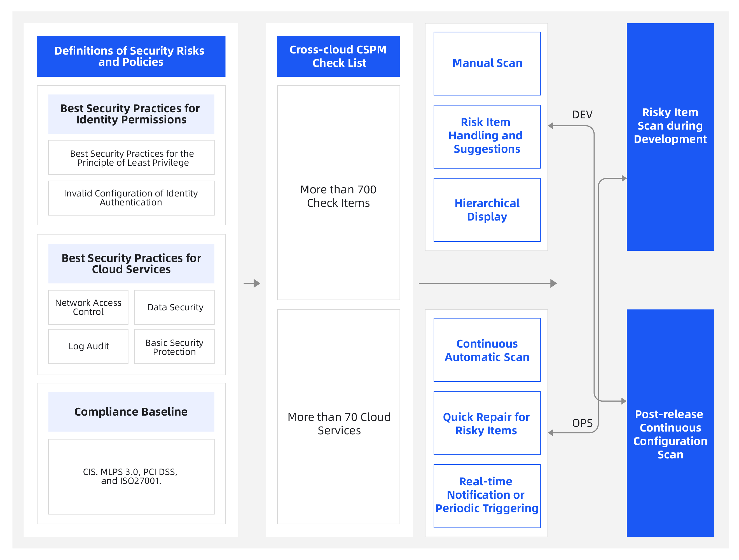Click the DEV arrow label

pyautogui.click(x=582, y=114)
